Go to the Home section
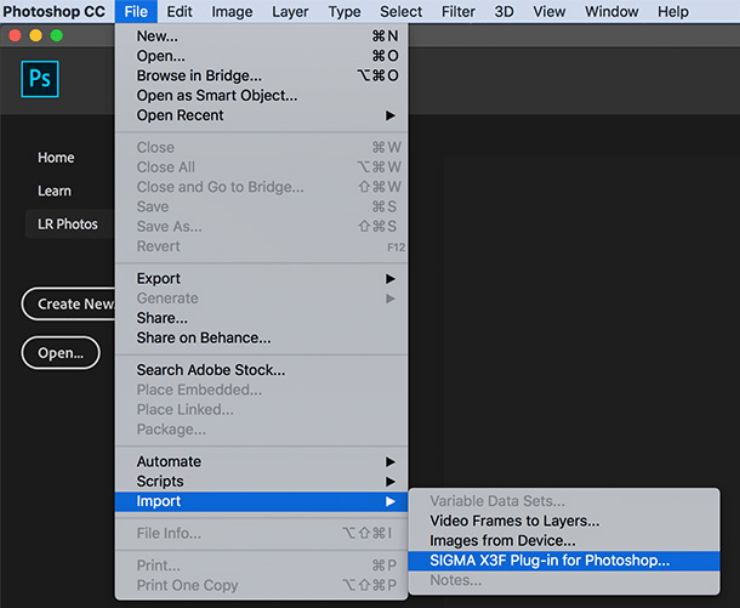Screen dimensions: 740x608 [56, 158]
